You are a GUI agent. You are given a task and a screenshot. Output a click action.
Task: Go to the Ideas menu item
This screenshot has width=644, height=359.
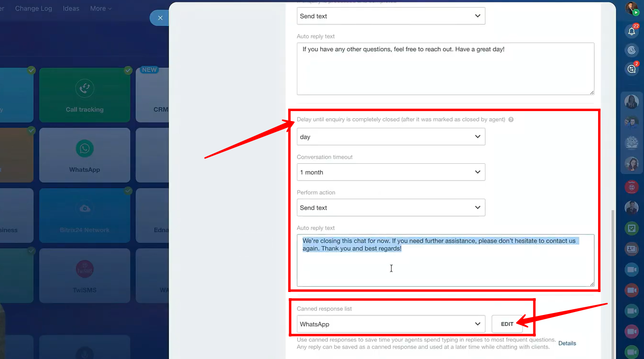(x=71, y=9)
